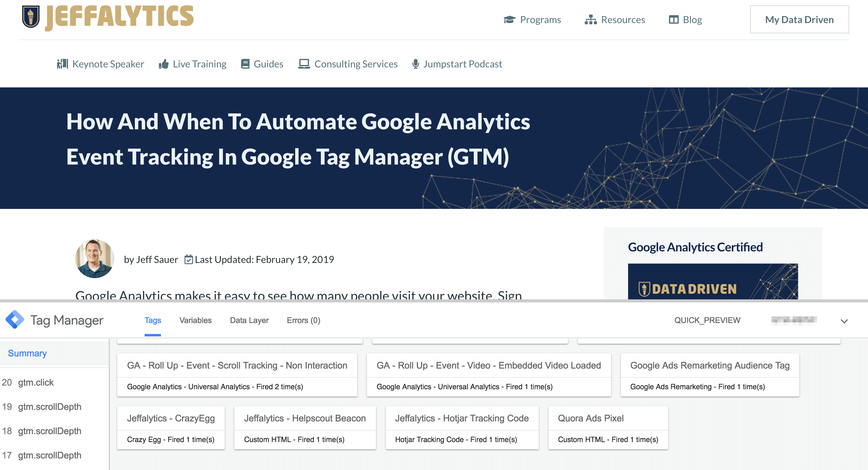Click the microphone Jumpstart Podcast icon
Screen dimensions: 868x470
pyautogui.click(x=415, y=64)
